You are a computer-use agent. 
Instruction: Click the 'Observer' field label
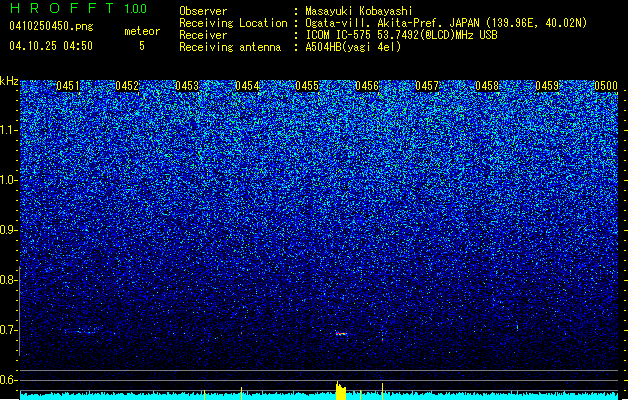click(203, 11)
